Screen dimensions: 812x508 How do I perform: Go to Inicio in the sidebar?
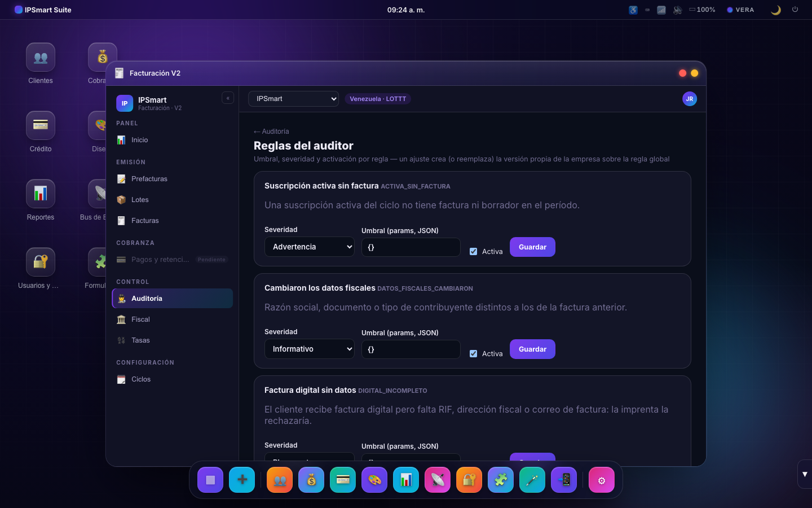click(173, 140)
